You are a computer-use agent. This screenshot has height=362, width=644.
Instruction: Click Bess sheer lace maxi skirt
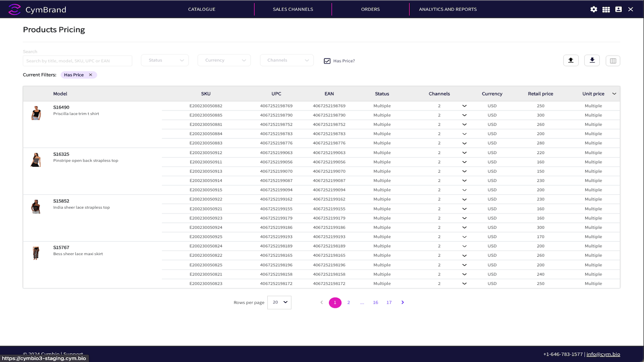(78, 254)
